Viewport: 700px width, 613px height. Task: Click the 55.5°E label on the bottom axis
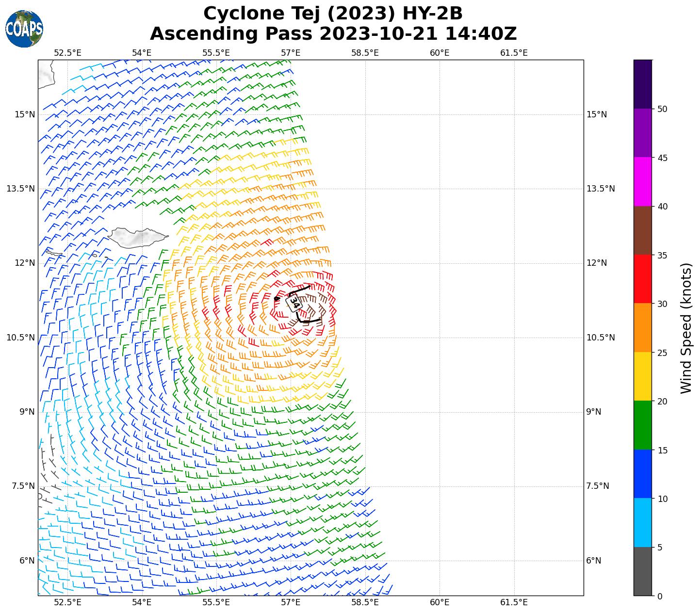tap(216, 602)
